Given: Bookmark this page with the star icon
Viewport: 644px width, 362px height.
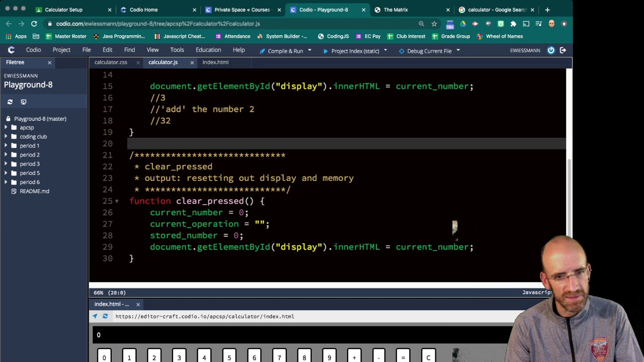Looking at the screenshot, I should click(x=434, y=24).
